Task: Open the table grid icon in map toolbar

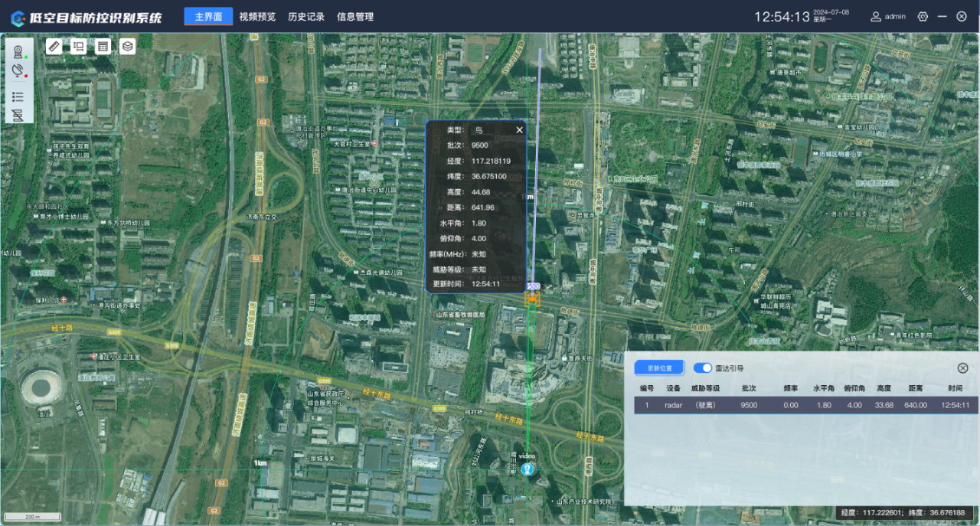Action: (103, 46)
